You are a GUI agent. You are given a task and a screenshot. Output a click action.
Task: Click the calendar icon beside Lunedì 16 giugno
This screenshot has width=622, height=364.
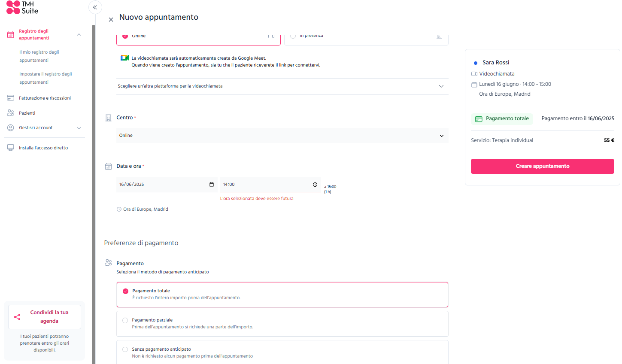(x=474, y=85)
